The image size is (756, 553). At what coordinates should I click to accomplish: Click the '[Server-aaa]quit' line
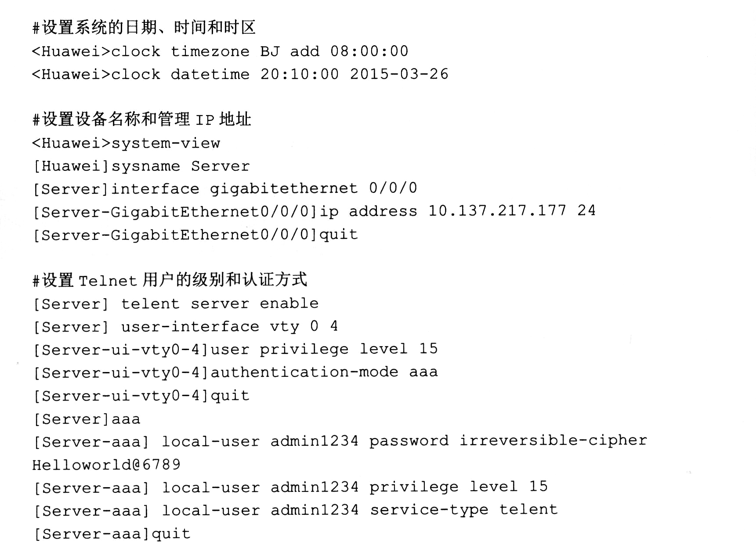[x=112, y=534]
